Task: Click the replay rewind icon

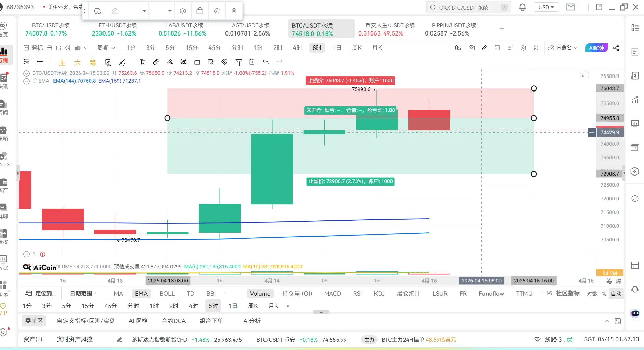Action: [68, 48]
